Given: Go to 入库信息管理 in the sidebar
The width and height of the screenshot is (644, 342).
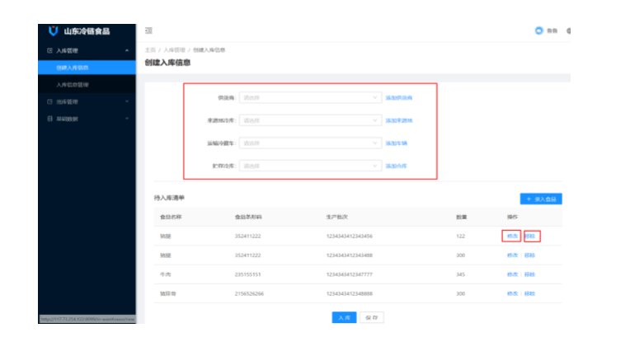Looking at the screenshot, I should tap(73, 85).
